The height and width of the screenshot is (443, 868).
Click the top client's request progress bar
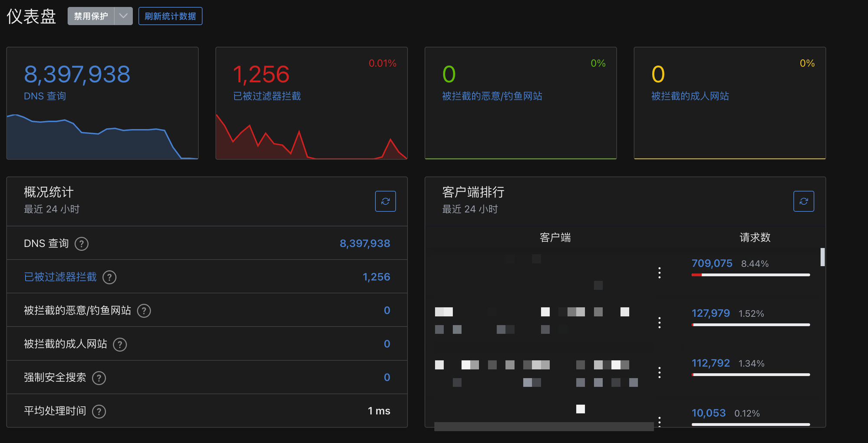750,274
